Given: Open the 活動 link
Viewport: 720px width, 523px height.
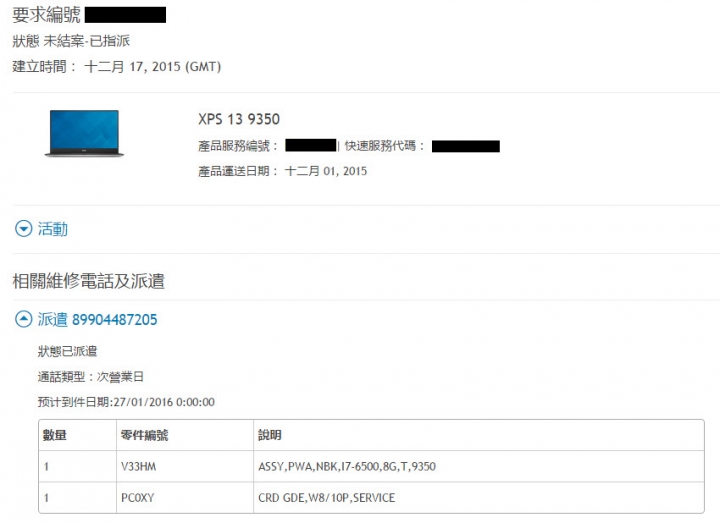Looking at the screenshot, I should 52,229.
